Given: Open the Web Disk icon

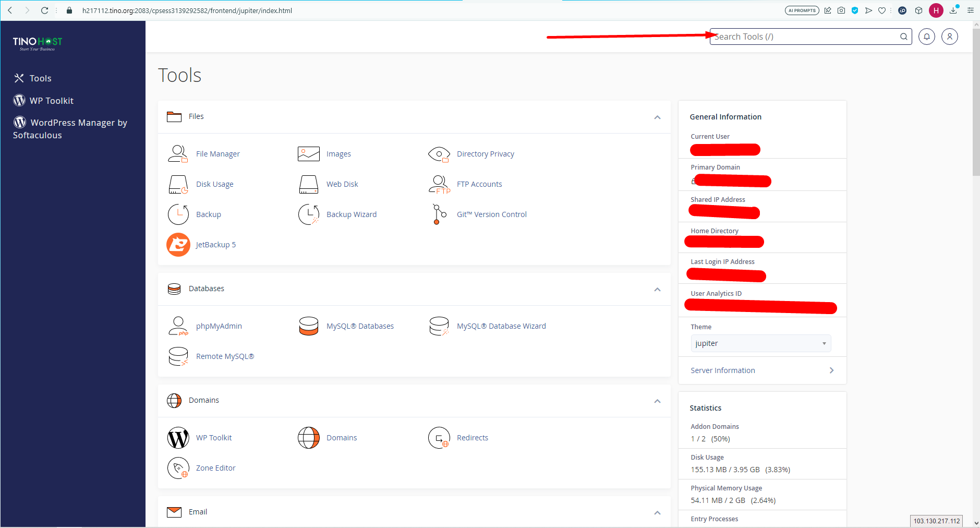Looking at the screenshot, I should click(x=308, y=184).
